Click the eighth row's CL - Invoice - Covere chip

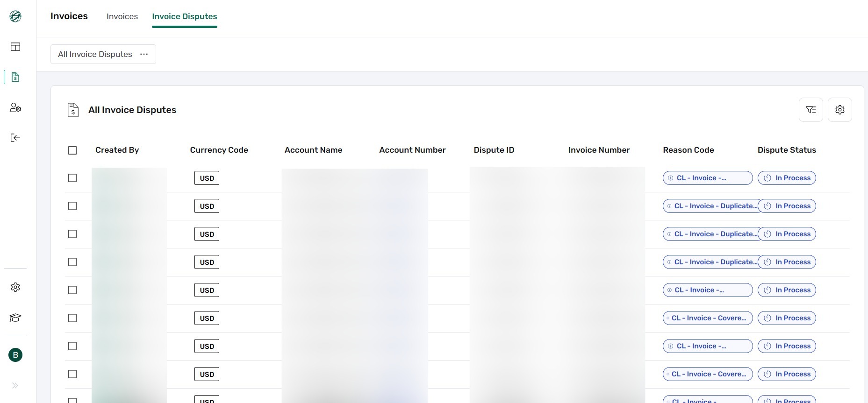point(708,374)
